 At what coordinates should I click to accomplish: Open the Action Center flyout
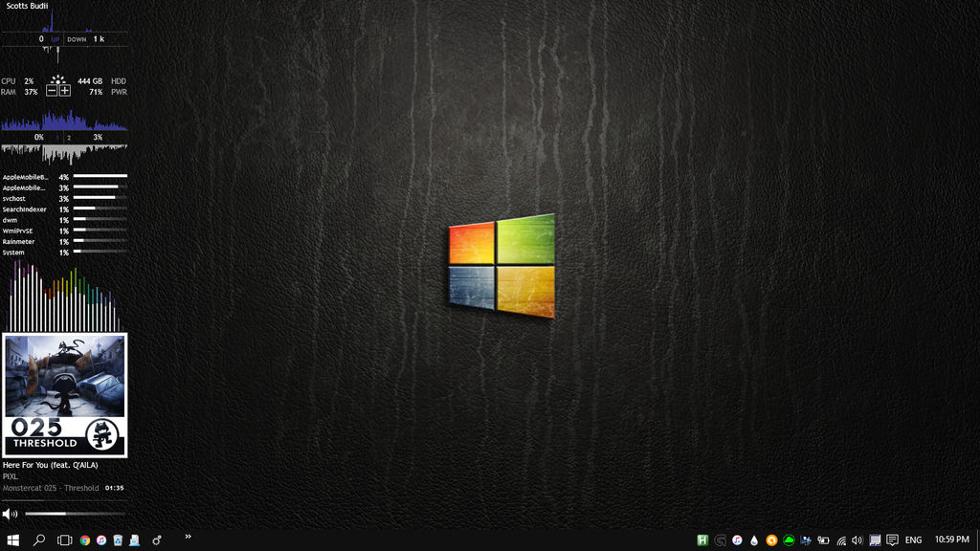893,540
